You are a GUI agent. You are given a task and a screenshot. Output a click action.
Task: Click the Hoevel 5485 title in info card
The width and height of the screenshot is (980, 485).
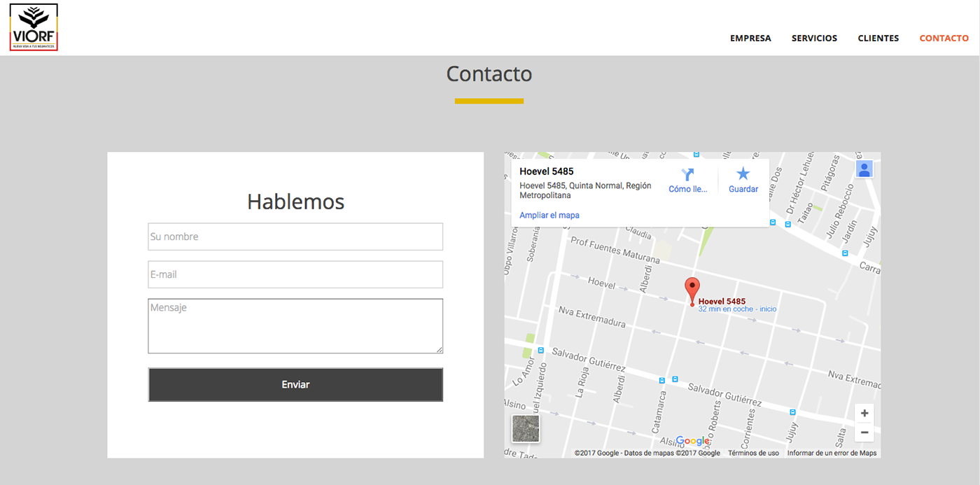click(547, 171)
